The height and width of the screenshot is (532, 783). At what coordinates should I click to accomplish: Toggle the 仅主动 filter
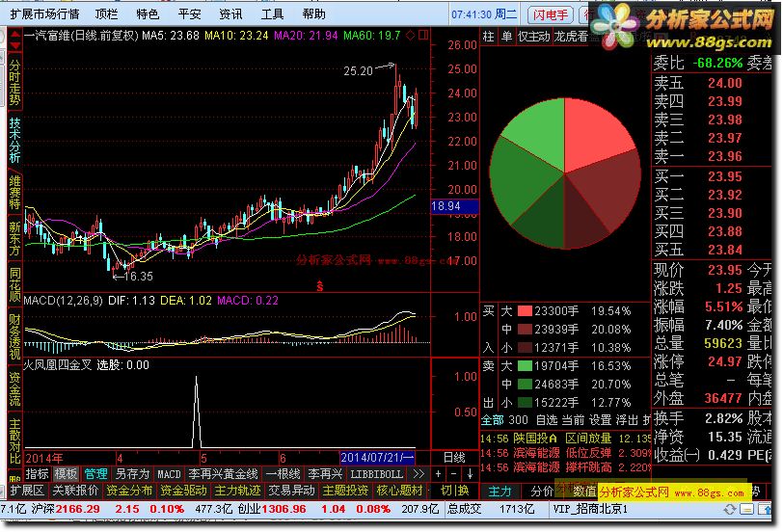[x=534, y=37]
